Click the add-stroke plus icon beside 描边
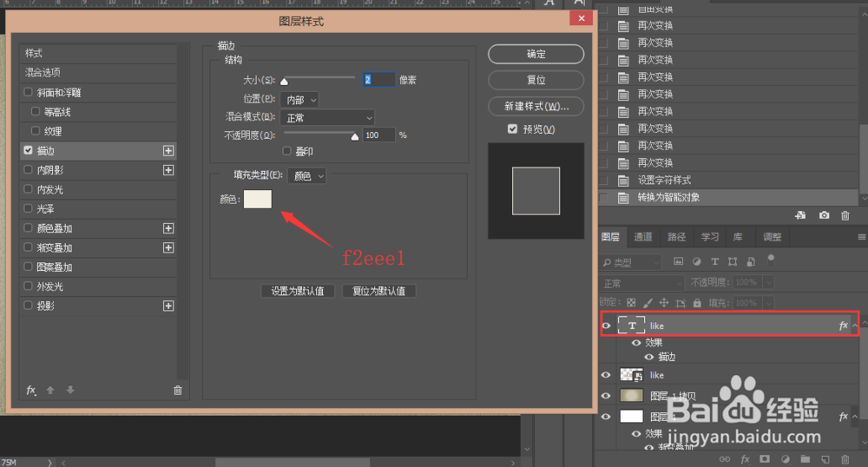The width and height of the screenshot is (868, 467). 168,150
